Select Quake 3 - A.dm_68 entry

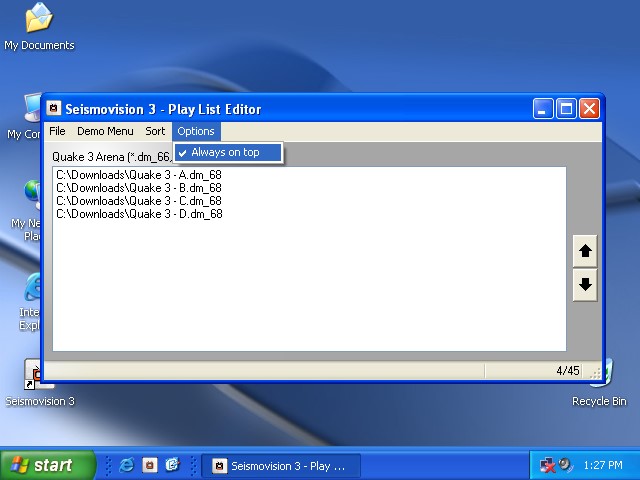[139, 175]
